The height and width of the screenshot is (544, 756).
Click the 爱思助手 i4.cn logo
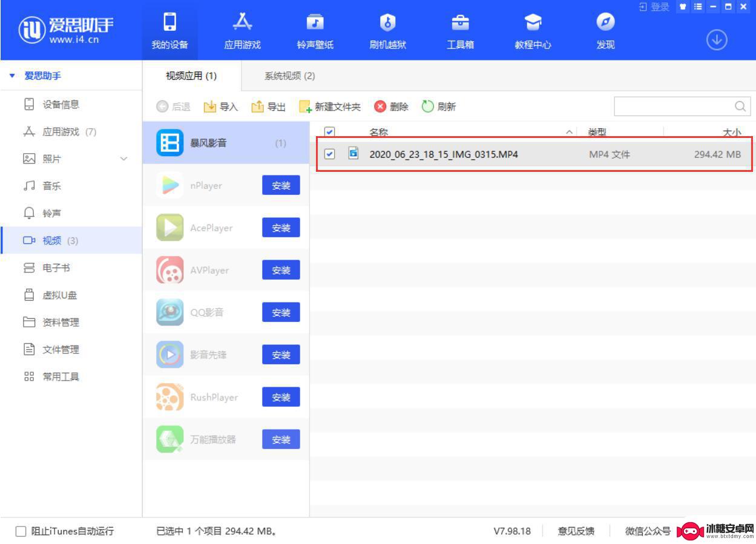[65, 30]
